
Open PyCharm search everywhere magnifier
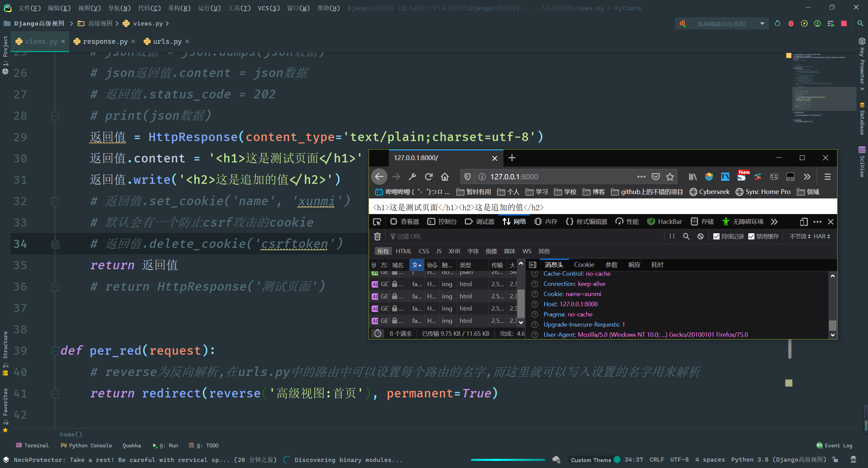point(860,24)
